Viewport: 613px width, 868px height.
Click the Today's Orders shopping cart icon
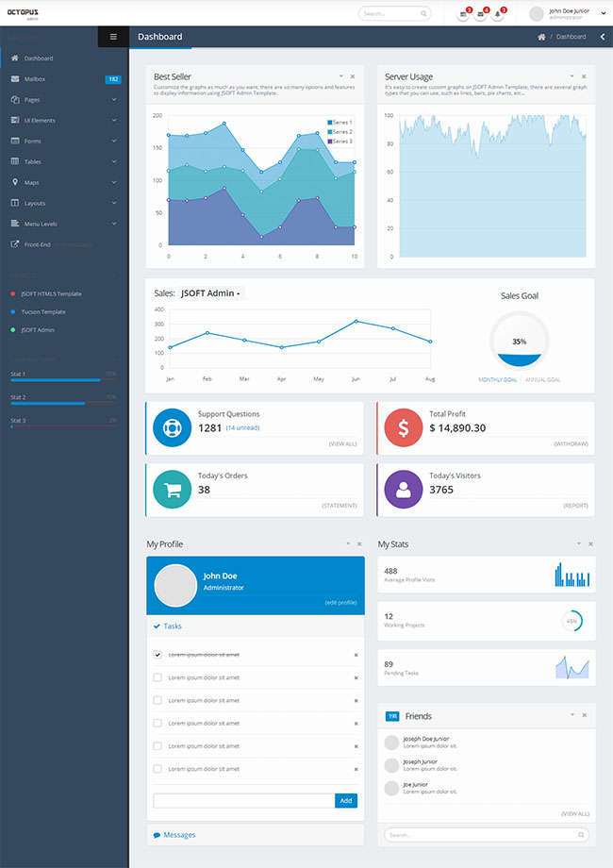click(173, 489)
